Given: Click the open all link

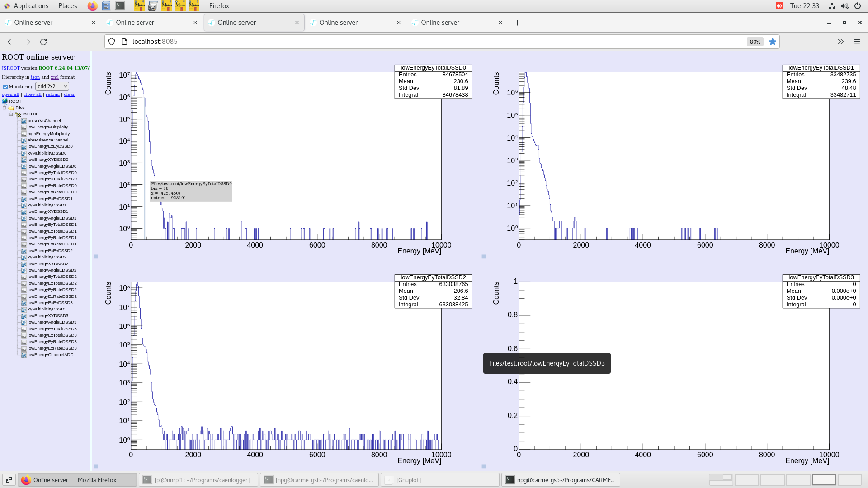Looking at the screenshot, I should (x=10, y=94).
